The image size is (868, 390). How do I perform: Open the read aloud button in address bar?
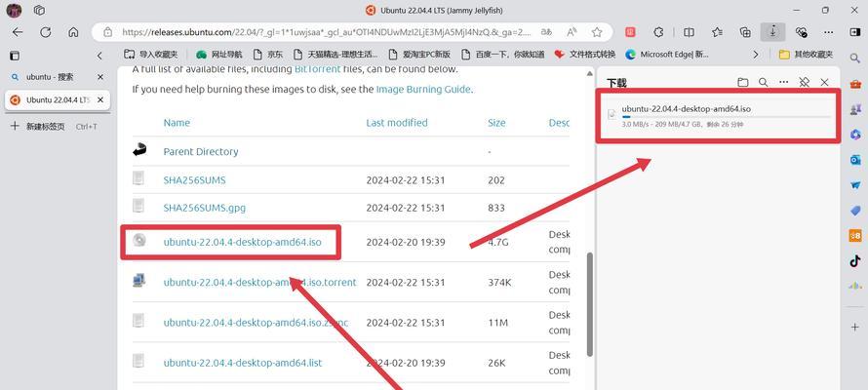click(572, 32)
